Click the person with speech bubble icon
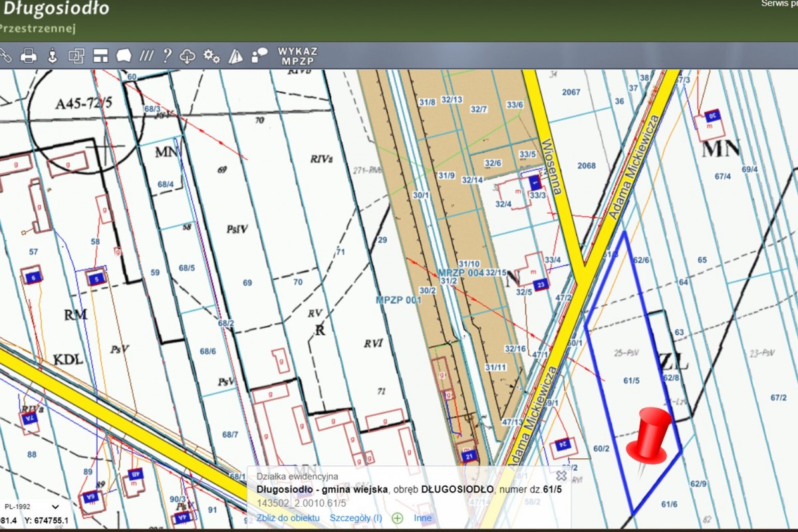 [x=259, y=55]
